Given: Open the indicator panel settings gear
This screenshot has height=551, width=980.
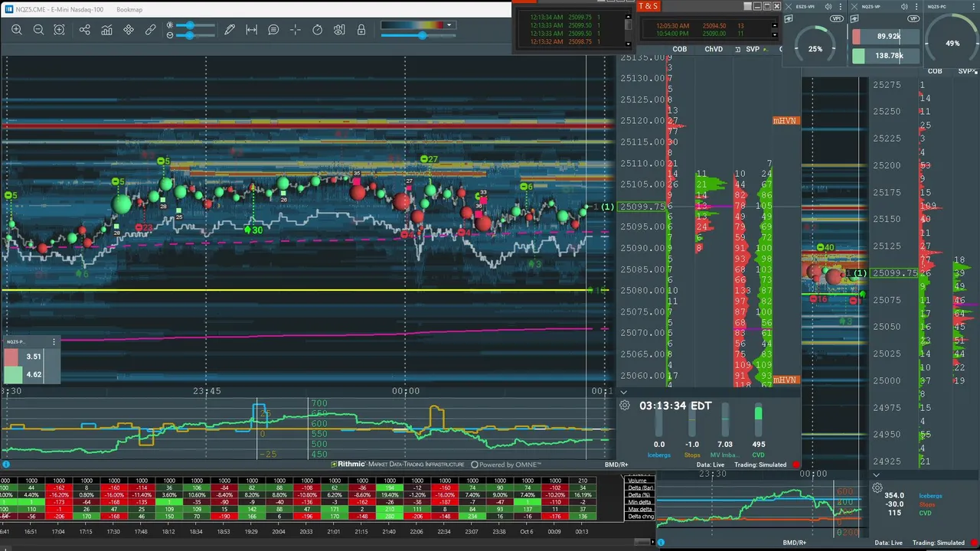Looking at the screenshot, I should [625, 406].
